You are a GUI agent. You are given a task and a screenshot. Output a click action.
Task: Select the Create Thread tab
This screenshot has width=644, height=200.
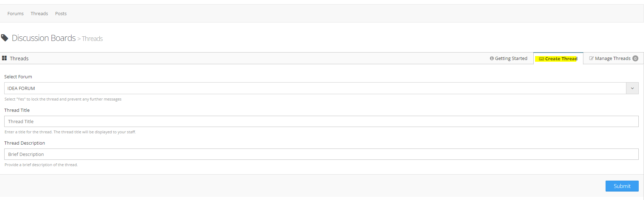[x=561, y=59]
